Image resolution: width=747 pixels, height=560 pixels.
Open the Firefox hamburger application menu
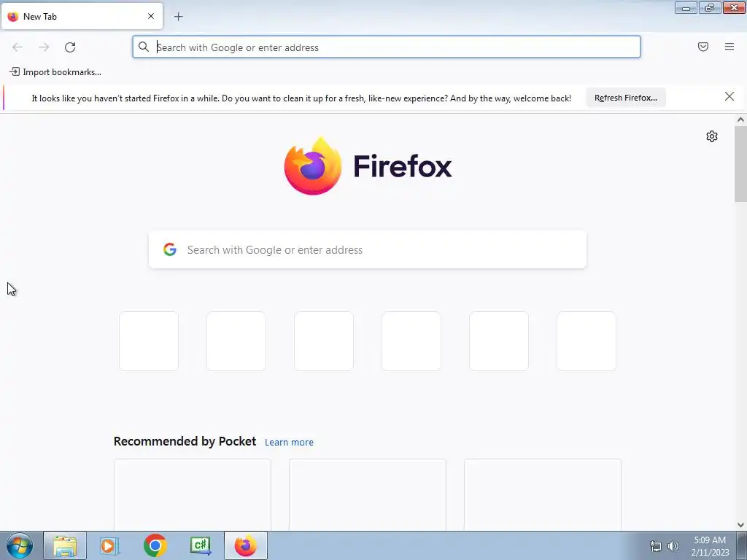pyautogui.click(x=729, y=47)
